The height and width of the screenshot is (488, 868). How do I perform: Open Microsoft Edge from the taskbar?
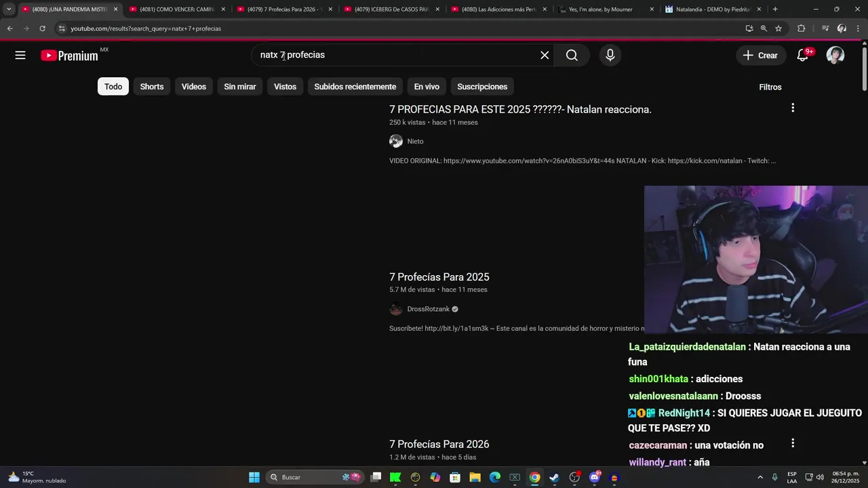pos(495,477)
